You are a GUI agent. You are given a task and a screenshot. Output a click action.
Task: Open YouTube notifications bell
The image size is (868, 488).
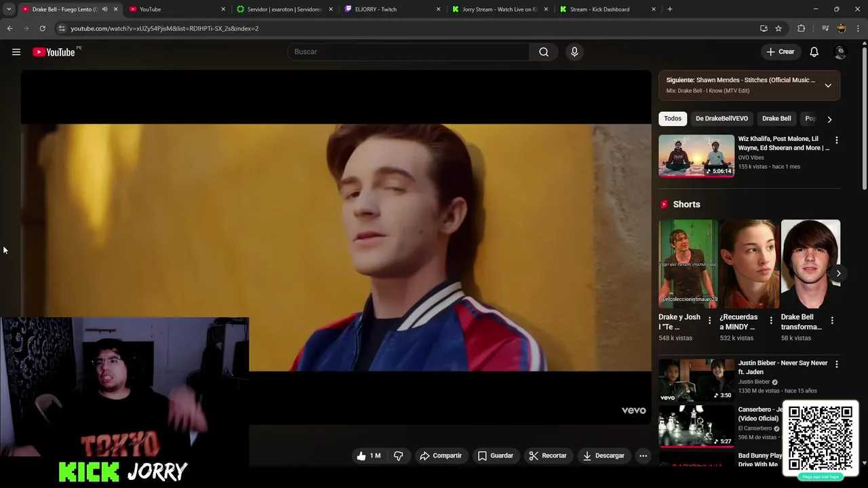(x=814, y=52)
